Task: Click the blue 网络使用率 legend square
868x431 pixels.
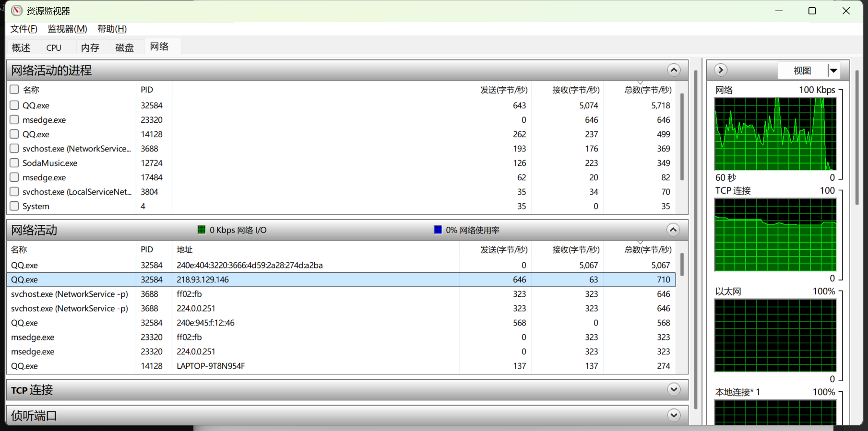Action: coord(438,230)
